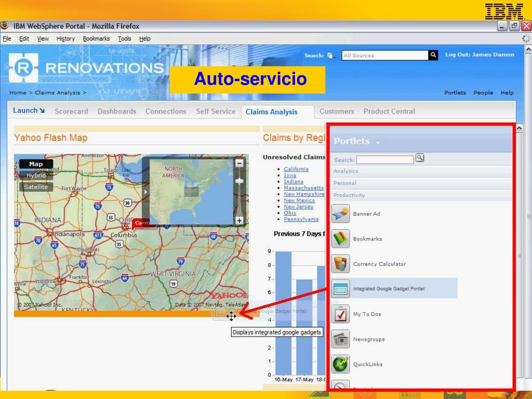Viewport: 532px width, 399px height.
Task: Open the Ohio claims link
Action: tap(290, 213)
